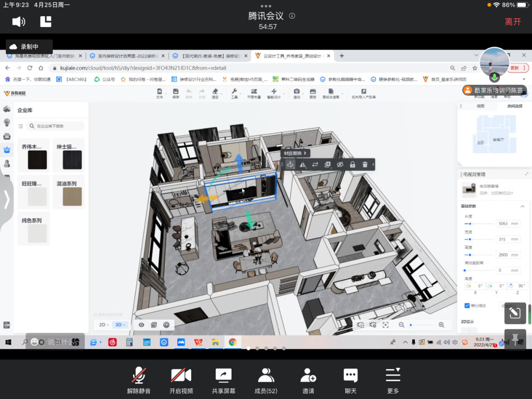Viewport: 532px width, 399px height.
Task: Collapse the 基础参数 section
Action: coord(523,206)
